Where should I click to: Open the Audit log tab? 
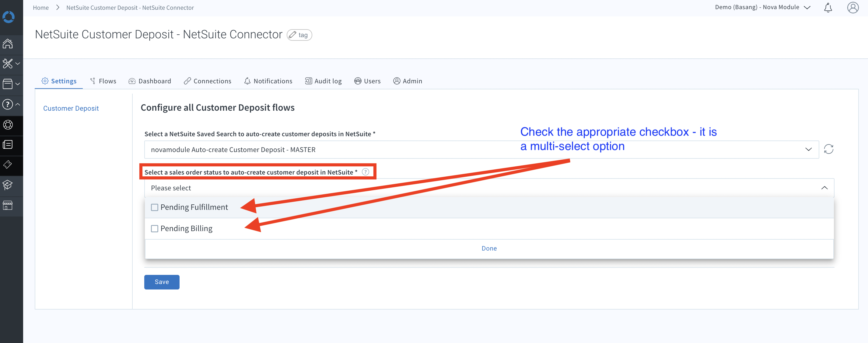tap(324, 81)
